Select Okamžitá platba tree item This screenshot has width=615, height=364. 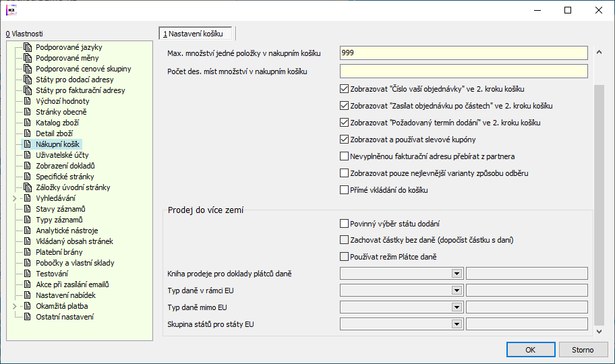[62, 306]
